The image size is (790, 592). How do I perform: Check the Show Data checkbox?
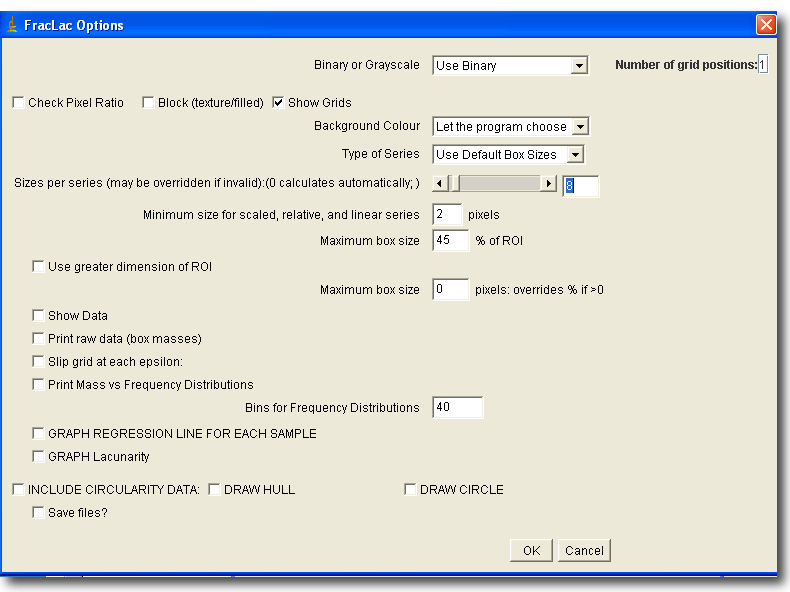coord(38,316)
